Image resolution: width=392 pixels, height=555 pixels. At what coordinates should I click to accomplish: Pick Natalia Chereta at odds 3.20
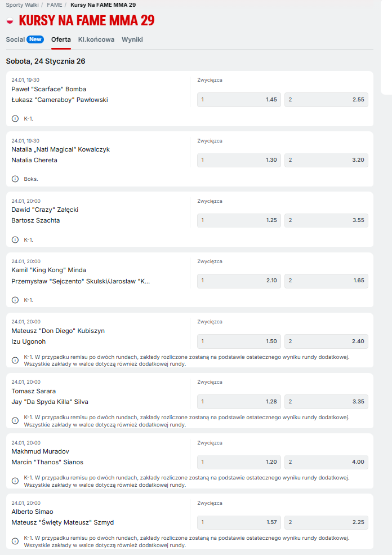coord(326,160)
